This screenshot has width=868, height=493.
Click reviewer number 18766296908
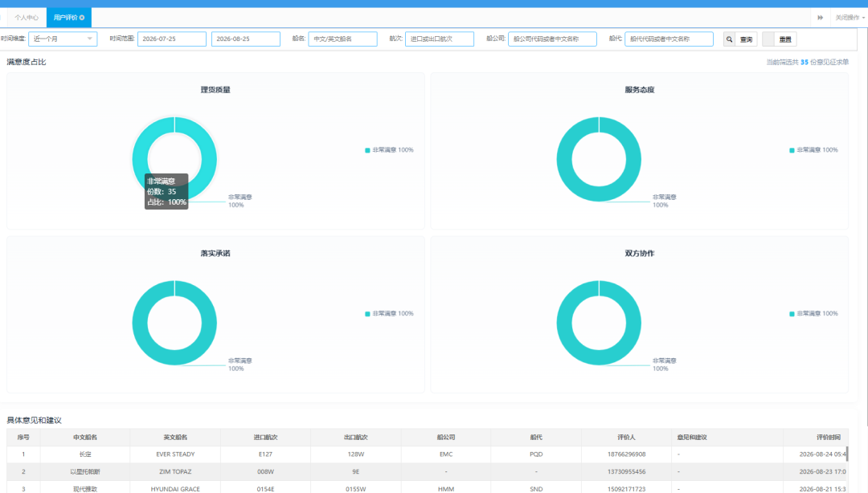click(x=626, y=454)
